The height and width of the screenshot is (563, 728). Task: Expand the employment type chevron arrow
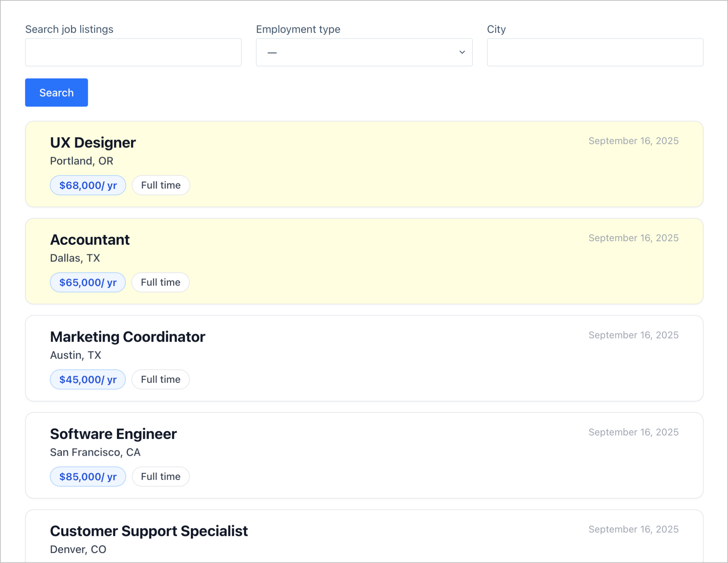[x=461, y=52]
